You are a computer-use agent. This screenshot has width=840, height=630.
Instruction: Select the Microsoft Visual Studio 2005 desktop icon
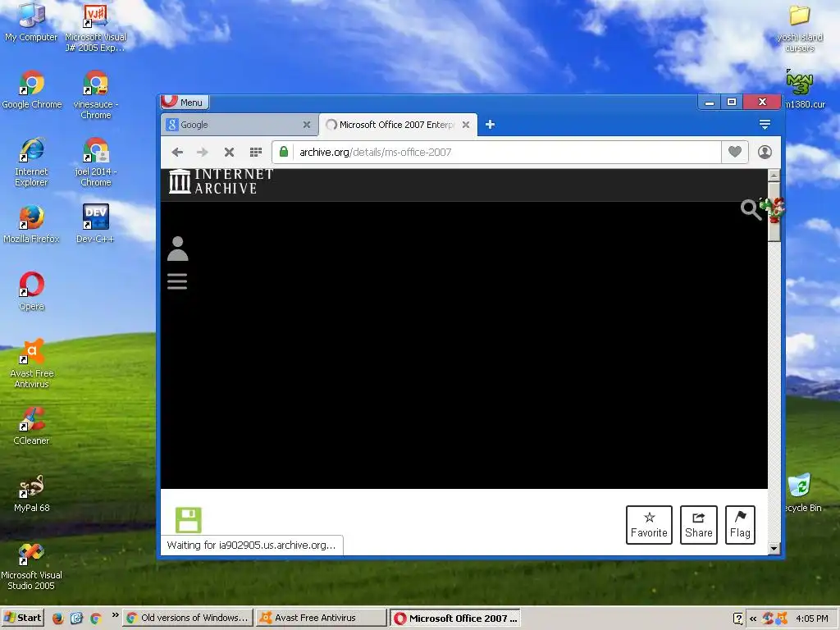tap(31, 566)
